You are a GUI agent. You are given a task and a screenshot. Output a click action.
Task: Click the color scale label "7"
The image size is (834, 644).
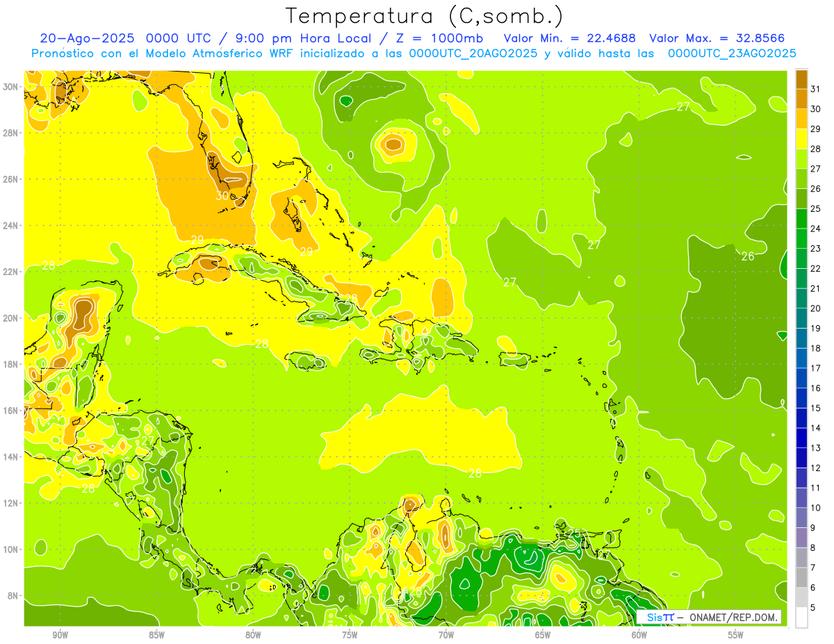[x=813, y=568]
